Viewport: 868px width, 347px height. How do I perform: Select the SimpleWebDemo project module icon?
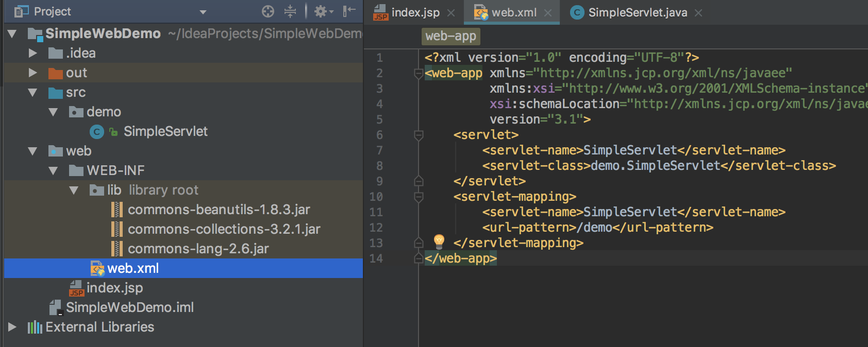pyautogui.click(x=35, y=34)
